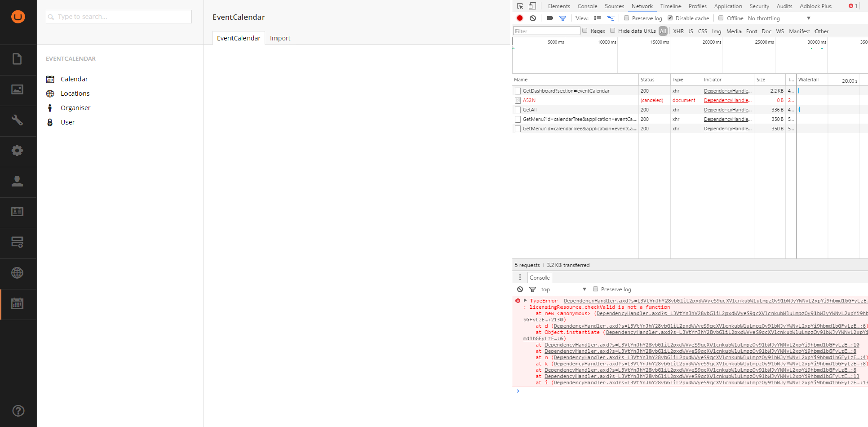
Task: Click the Organiser person tree icon
Action: pyautogui.click(x=50, y=108)
